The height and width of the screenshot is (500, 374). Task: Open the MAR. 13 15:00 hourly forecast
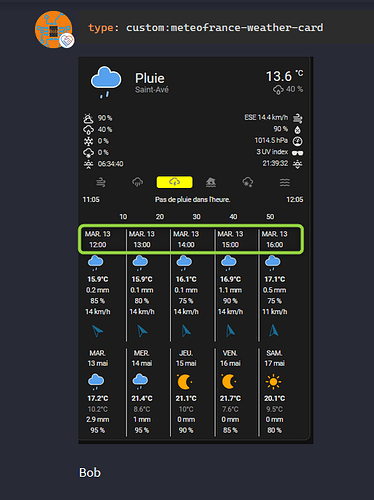230,239
